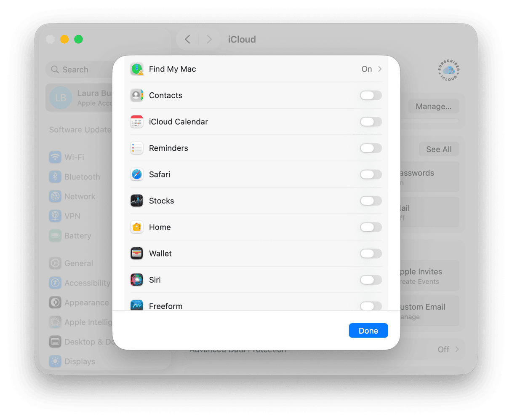Click the Wallet label text
The image size is (512, 420).
coord(160,253)
